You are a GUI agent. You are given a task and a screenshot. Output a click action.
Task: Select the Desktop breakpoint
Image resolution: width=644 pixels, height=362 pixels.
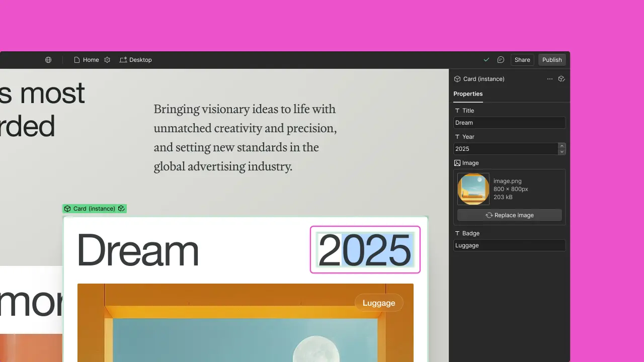pos(135,60)
